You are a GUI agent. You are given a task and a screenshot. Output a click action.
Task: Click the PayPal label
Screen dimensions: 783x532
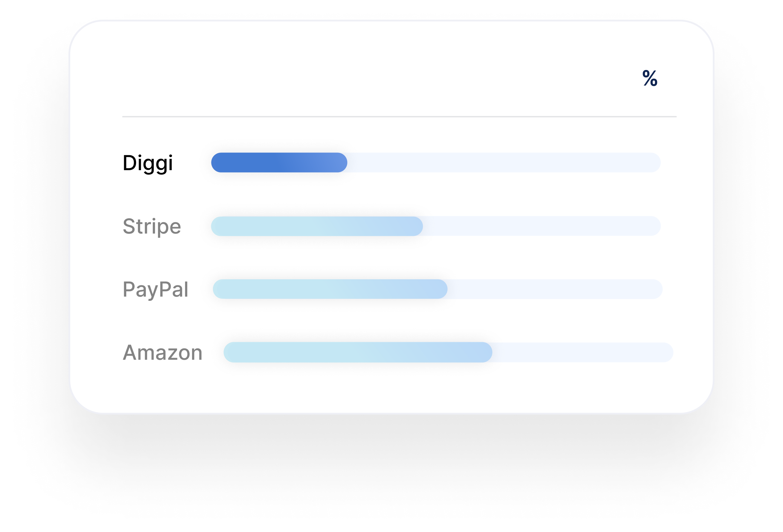pos(155,289)
